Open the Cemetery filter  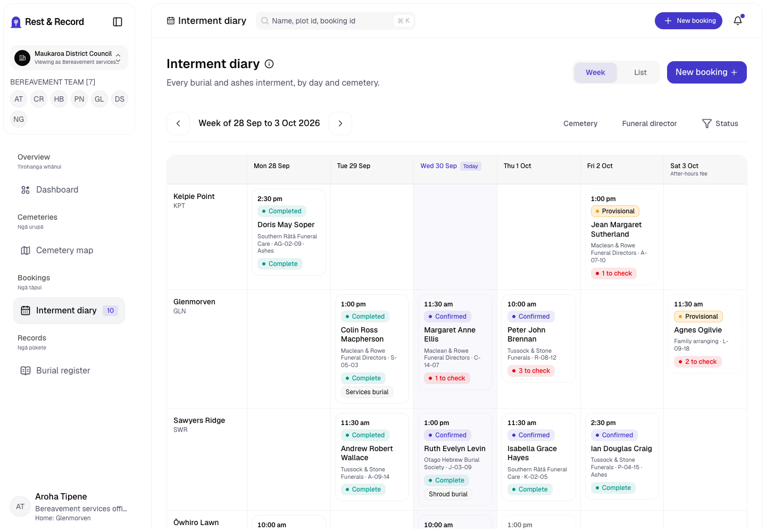[x=580, y=123]
